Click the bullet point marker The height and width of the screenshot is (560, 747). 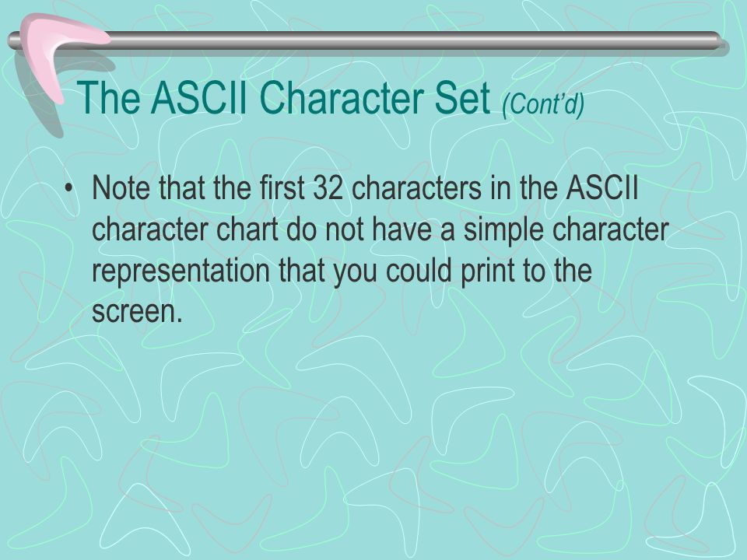(x=69, y=188)
